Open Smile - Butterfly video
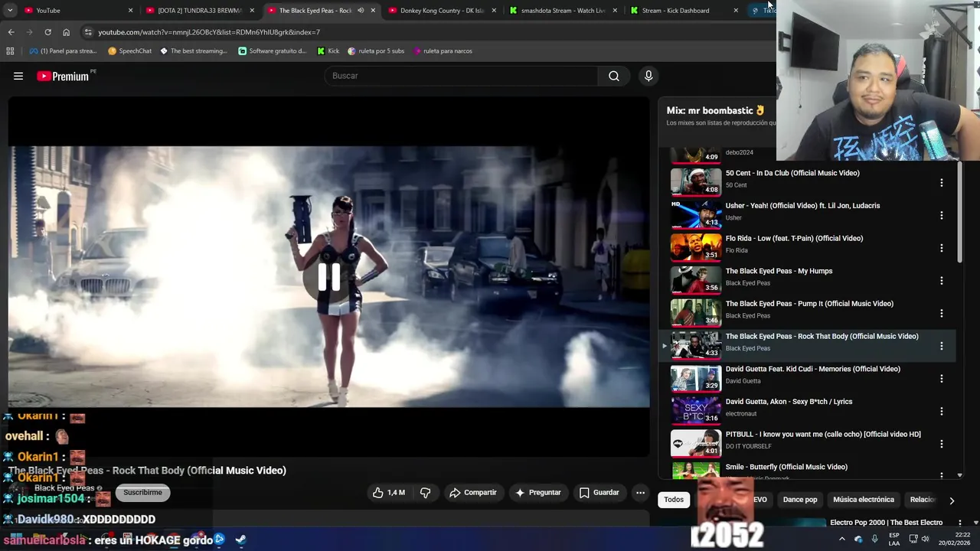The image size is (980, 551). pos(786,467)
